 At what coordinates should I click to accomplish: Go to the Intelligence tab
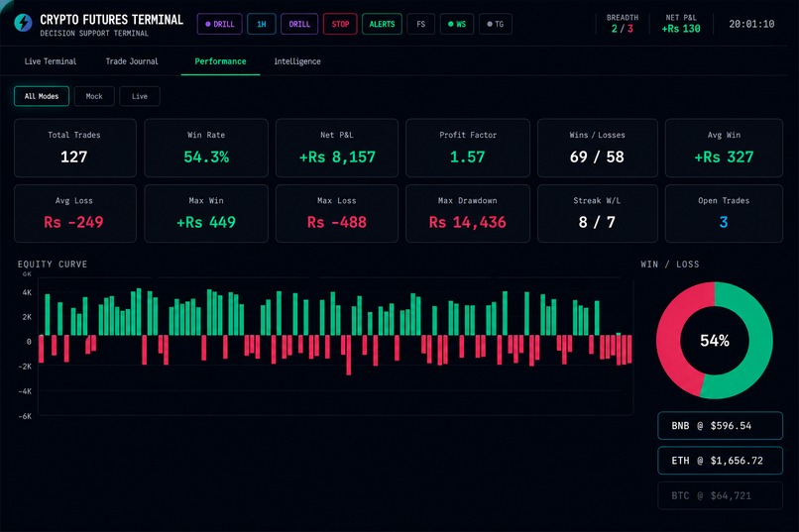(297, 61)
